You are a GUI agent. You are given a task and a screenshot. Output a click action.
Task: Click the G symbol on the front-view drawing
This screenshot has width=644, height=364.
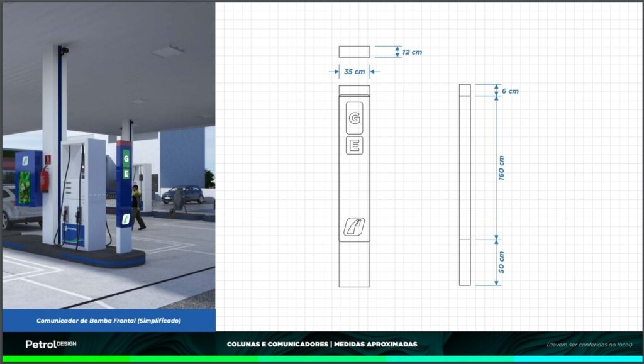pyautogui.click(x=354, y=118)
